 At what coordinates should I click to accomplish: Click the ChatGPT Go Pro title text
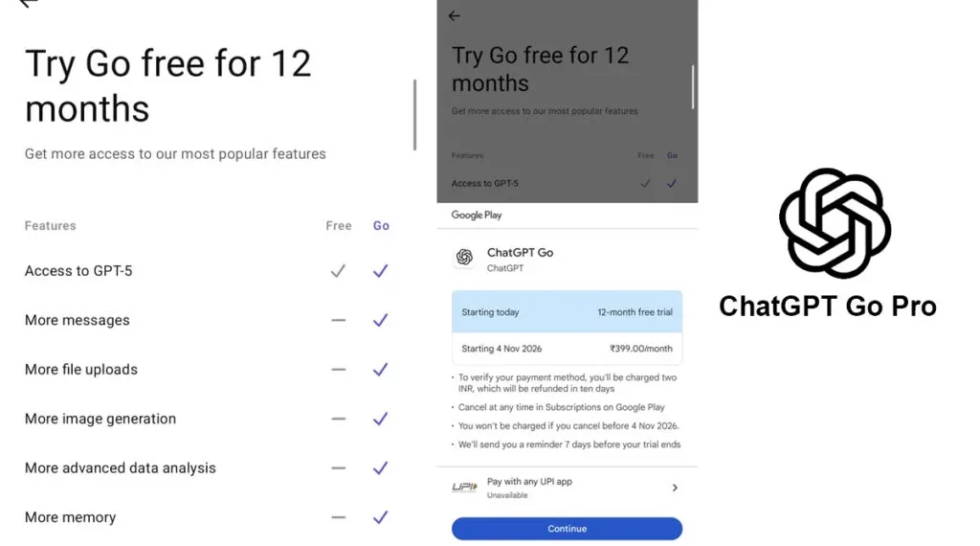[x=827, y=306]
